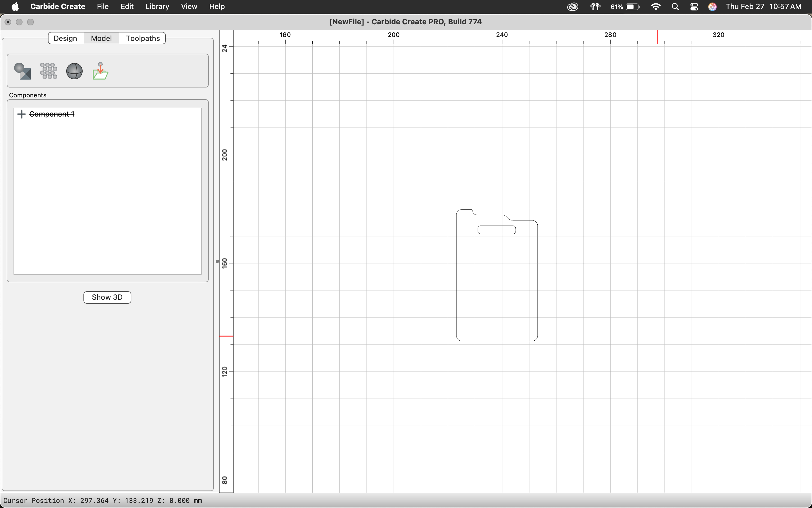Viewport: 812px width, 508px height.
Task: Select Component 1 in the components list
Action: [52, 114]
